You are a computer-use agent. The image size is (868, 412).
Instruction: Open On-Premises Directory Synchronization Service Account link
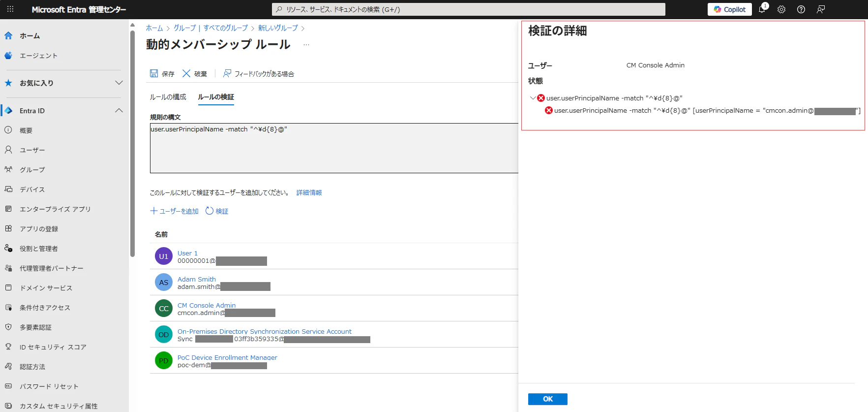[x=265, y=331]
